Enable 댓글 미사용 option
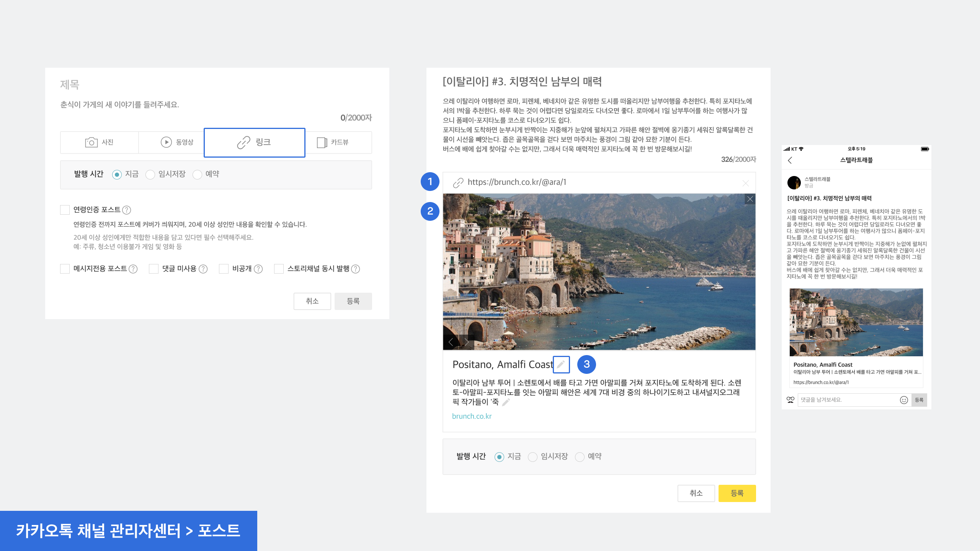The image size is (980, 551). coord(154,269)
